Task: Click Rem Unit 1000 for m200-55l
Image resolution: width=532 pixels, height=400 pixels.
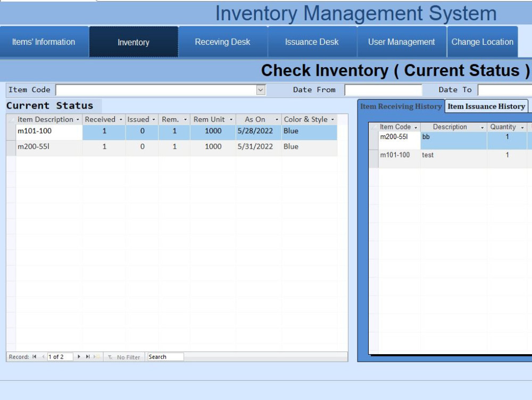Action: point(213,148)
